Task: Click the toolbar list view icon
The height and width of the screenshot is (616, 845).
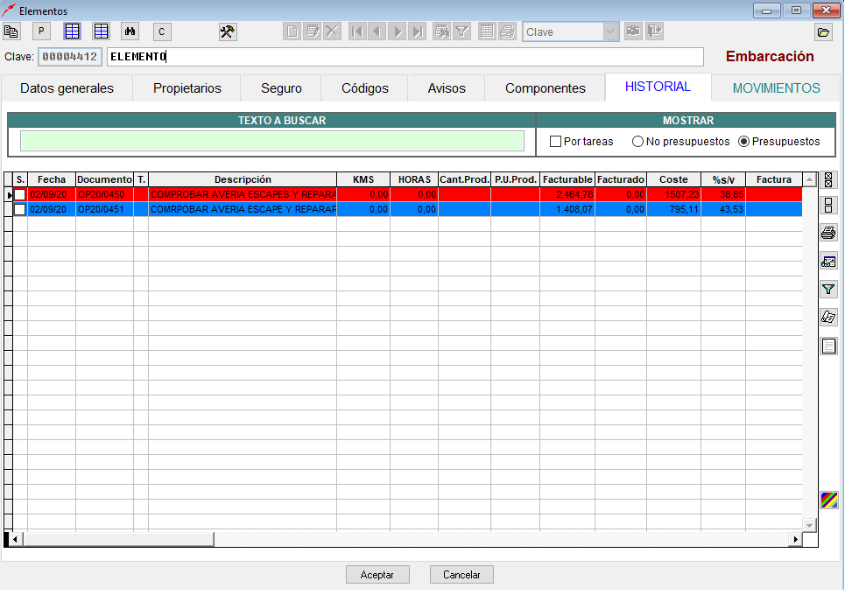Action: (487, 31)
